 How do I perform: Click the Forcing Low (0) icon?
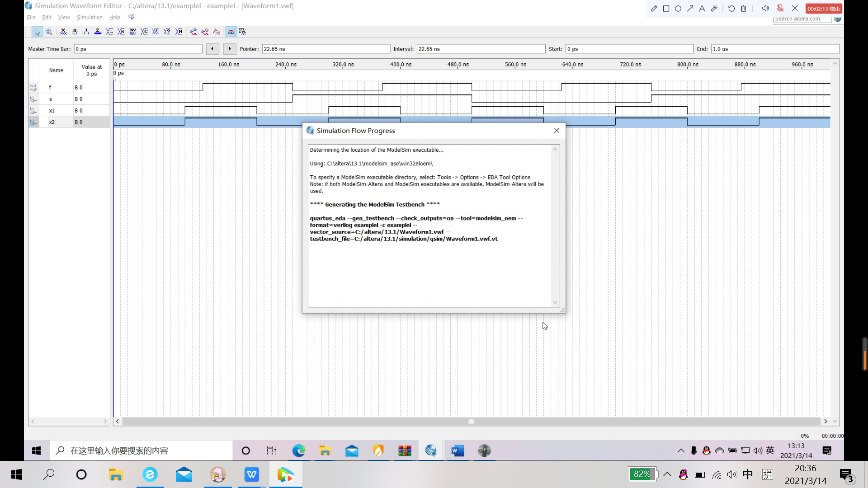point(75,32)
